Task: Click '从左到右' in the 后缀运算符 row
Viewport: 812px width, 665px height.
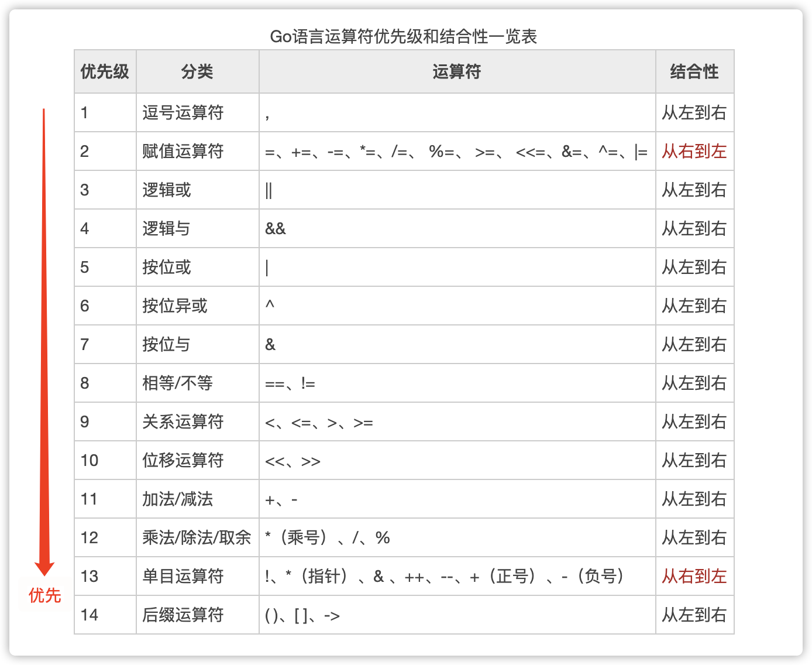Action: pyautogui.click(x=694, y=615)
